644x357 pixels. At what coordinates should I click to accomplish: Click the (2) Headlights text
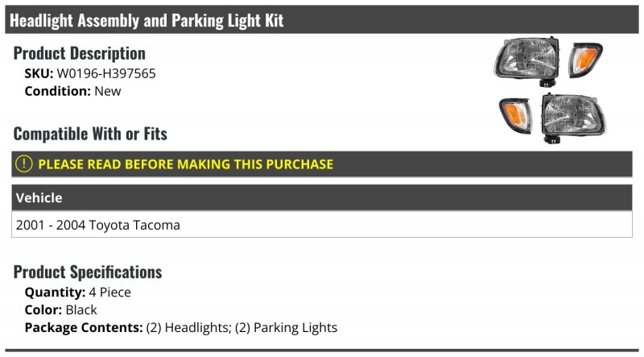pos(188,327)
